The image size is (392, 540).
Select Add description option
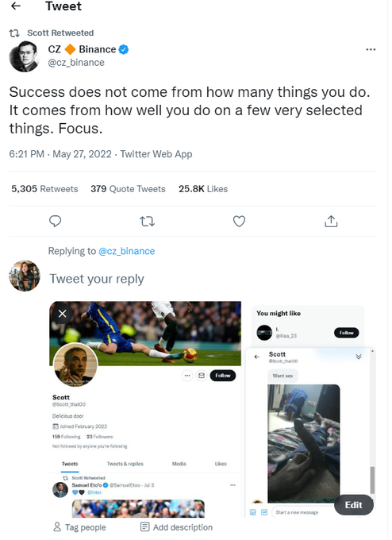point(176,527)
